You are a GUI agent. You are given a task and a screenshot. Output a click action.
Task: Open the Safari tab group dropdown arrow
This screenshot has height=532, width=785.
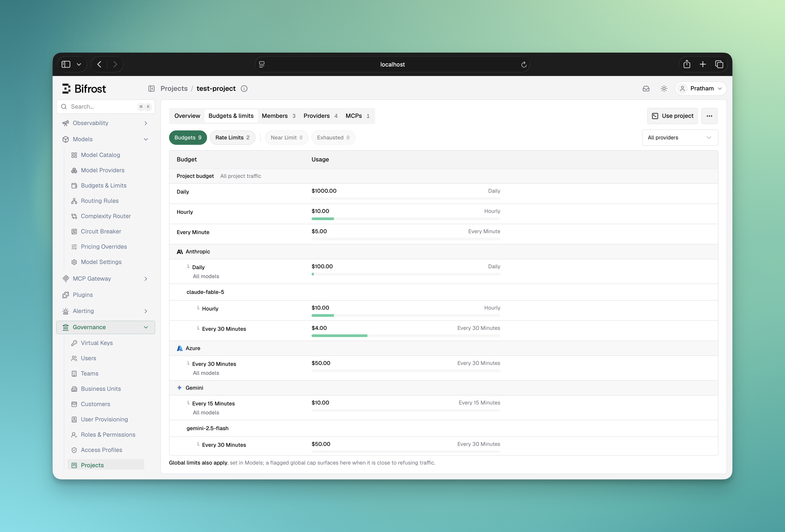79,64
